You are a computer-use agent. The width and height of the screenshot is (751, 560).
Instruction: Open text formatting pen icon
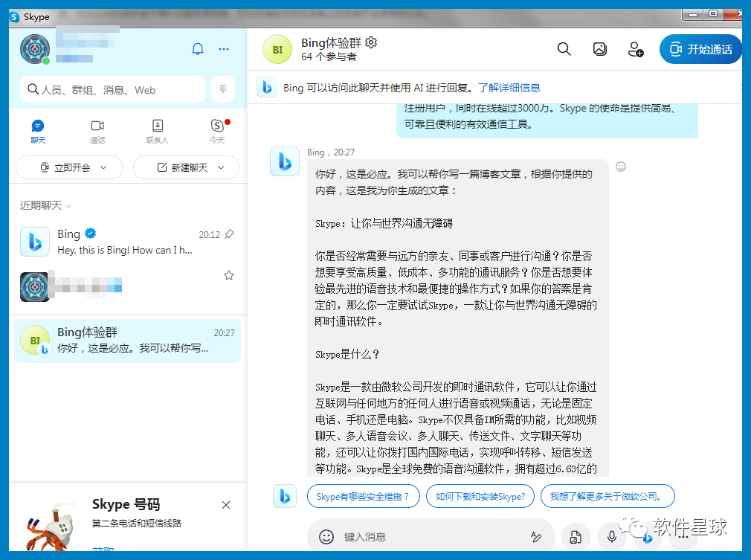click(536, 536)
